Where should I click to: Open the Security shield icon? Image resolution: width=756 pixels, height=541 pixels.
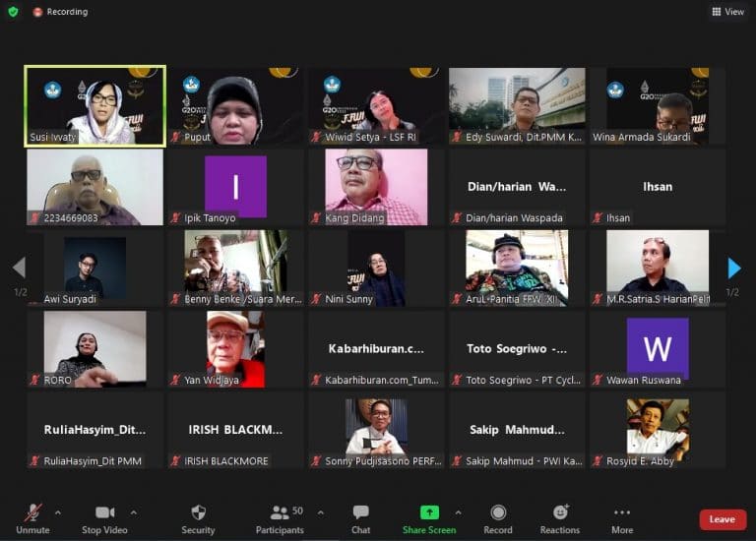tap(198, 512)
